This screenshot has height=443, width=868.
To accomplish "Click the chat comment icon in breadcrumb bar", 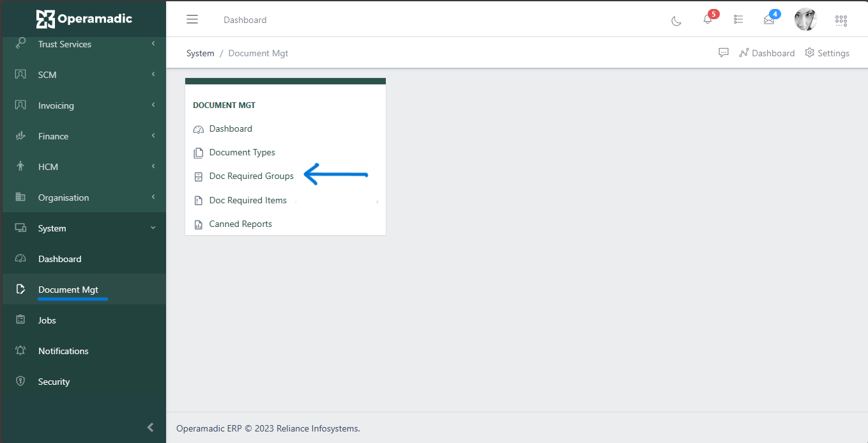I will 724,52.
